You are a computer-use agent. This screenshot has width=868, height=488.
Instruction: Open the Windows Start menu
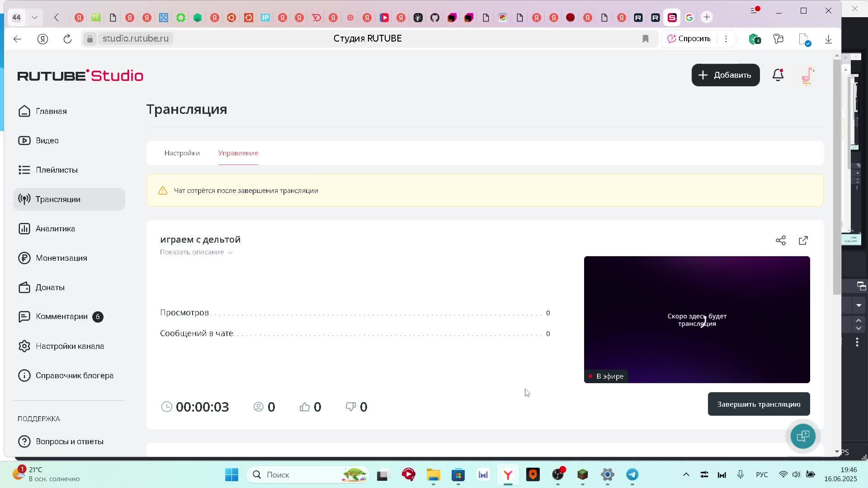point(231,474)
